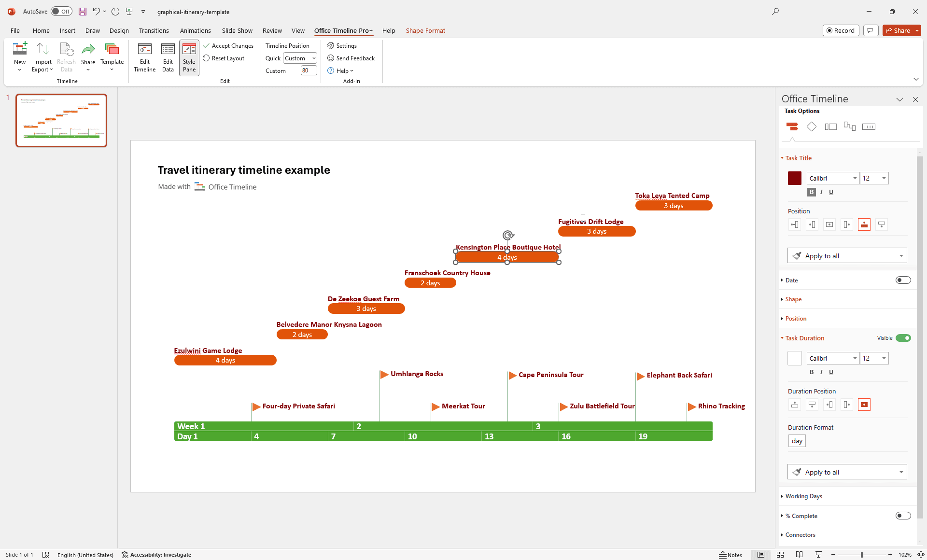
Task: Expand the Working Days section
Action: pyautogui.click(x=803, y=496)
